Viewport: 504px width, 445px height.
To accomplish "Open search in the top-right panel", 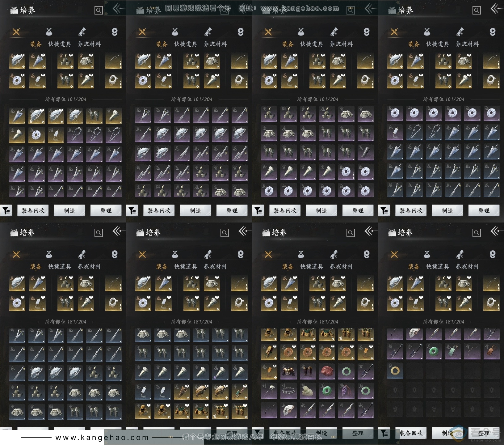I will [477, 11].
